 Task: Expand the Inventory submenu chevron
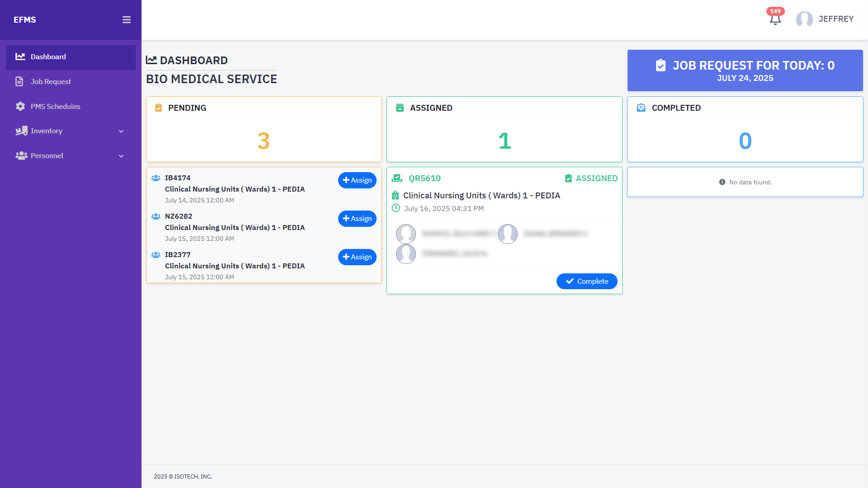[x=121, y=131]
